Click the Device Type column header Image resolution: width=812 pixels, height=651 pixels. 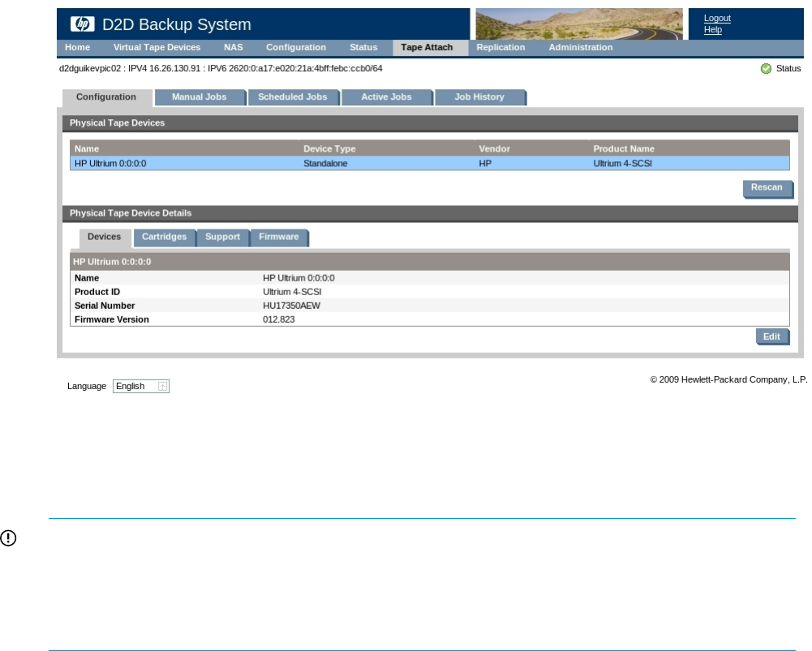tap(329, 148)
